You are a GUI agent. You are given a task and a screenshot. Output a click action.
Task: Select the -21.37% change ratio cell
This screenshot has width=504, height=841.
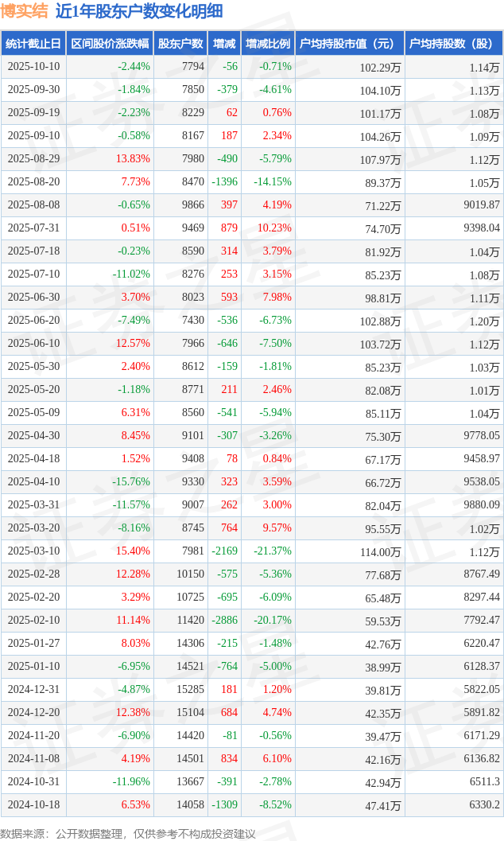(273, 551)
